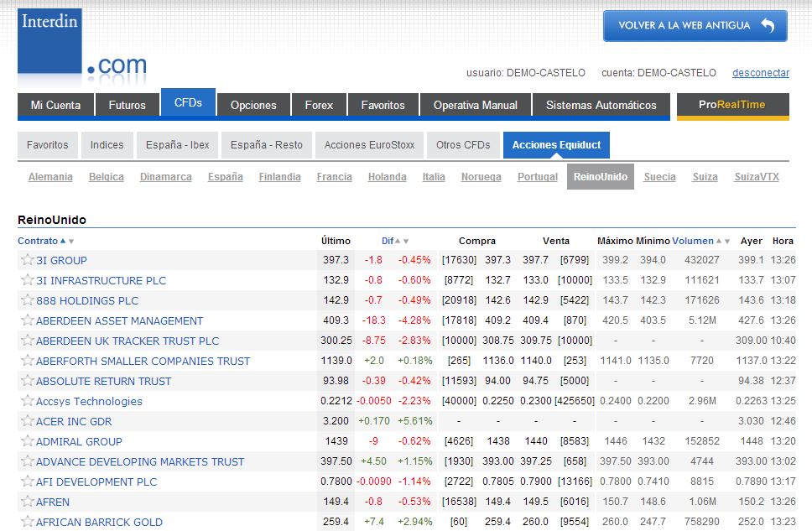Star AFRICAN BARRICK GOLD as favorite
Viewport: 812px width, 531px height.
[x=28, y=521]
